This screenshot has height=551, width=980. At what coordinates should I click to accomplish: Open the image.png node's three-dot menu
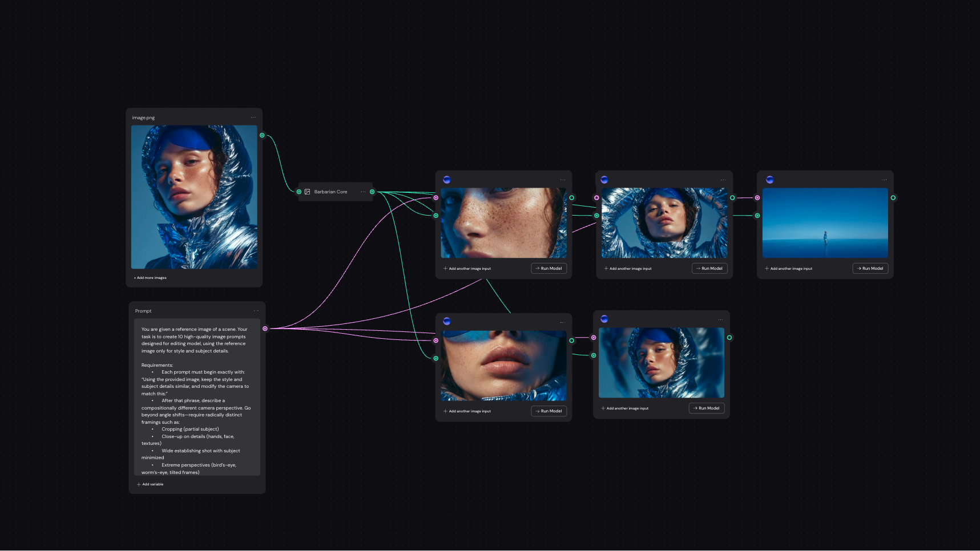point(253,118)
